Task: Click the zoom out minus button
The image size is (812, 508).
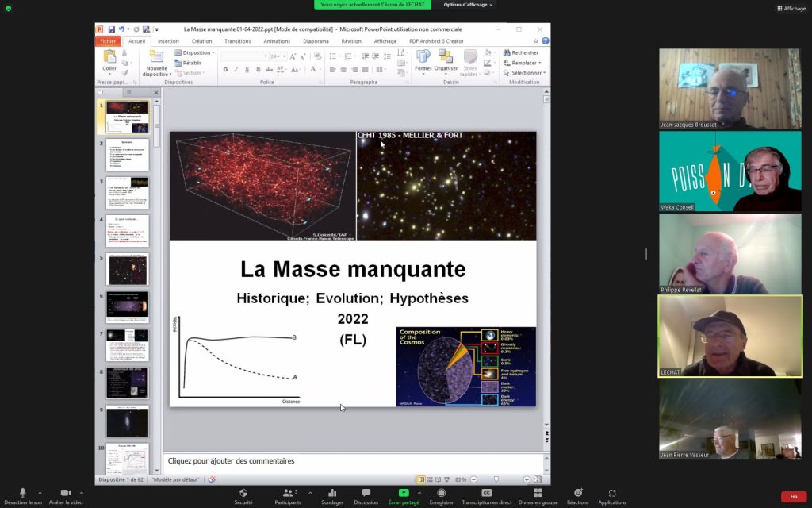Action: (x=473, y=480)
